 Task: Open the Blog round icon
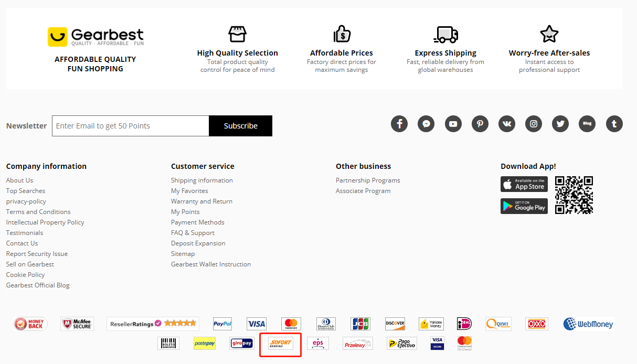click(588, 124)
